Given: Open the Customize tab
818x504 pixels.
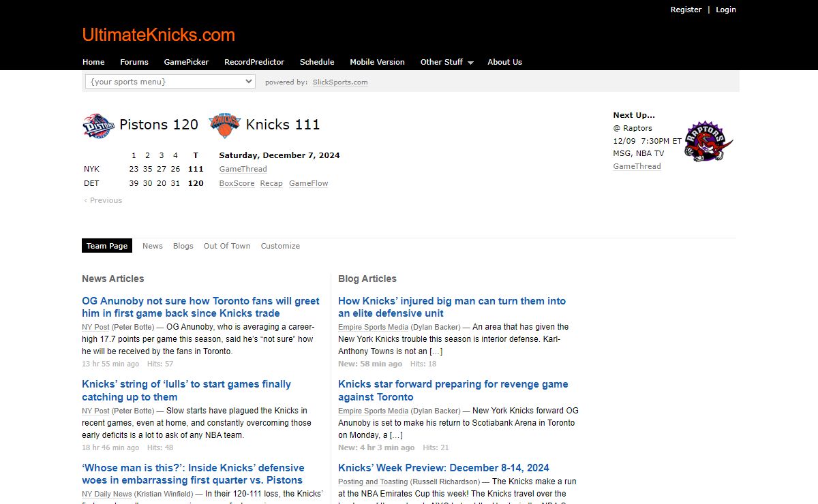Looking at the screenshot, I should click(x=280, y=246).
